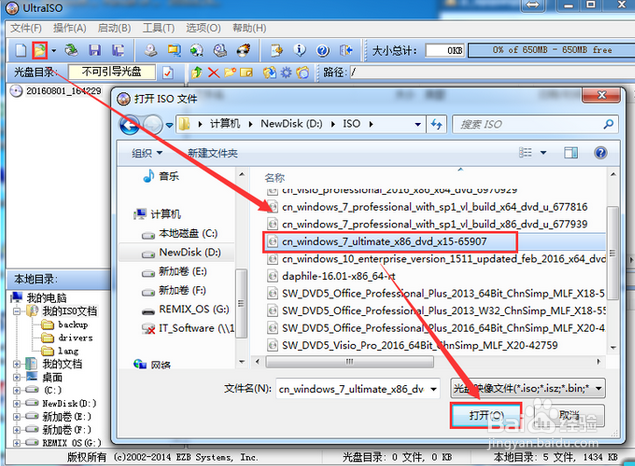Select 音乐 in navigation pane
The width and height of the screenshot is (635, 466).
tap(168, 177)
